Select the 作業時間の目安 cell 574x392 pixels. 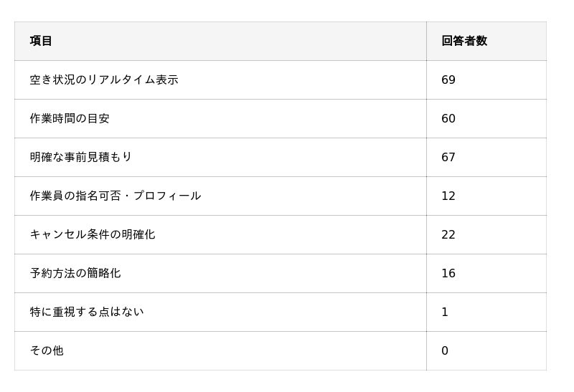click(x=70, y=118)
